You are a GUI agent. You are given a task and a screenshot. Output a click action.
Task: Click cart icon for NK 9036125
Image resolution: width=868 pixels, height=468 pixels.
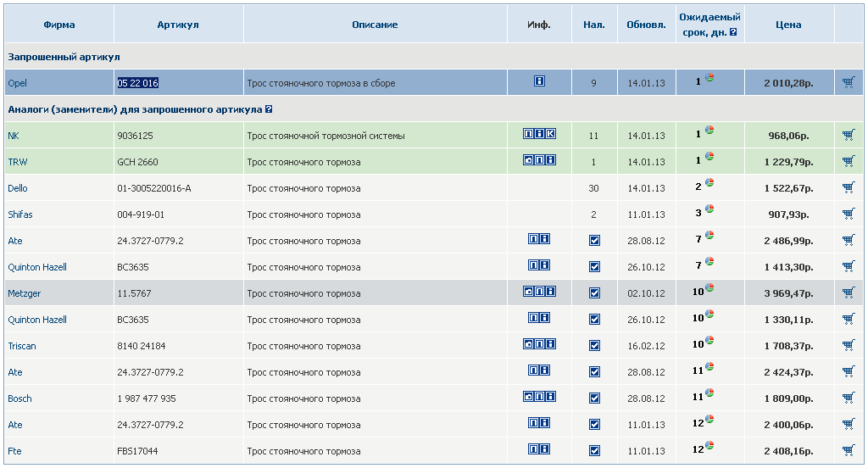(849, 135)
